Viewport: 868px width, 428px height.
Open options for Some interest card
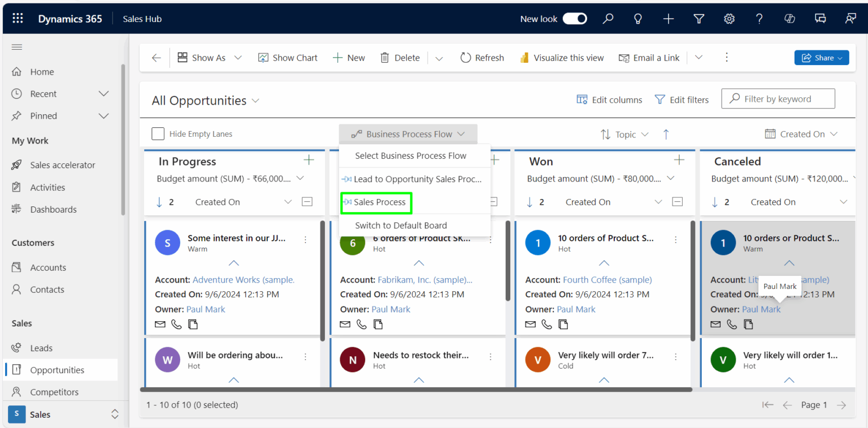point(305,240)
